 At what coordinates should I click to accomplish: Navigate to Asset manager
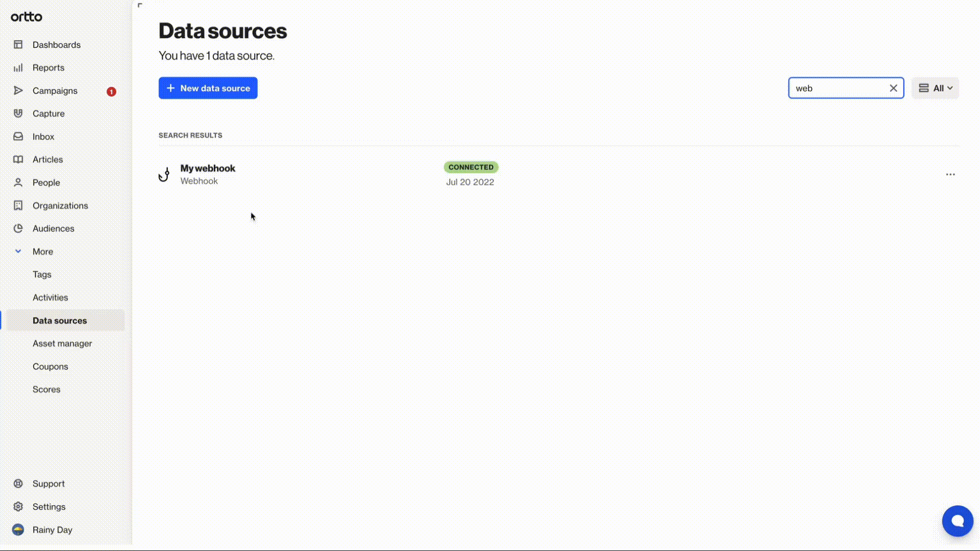click(x=62, y=343)
